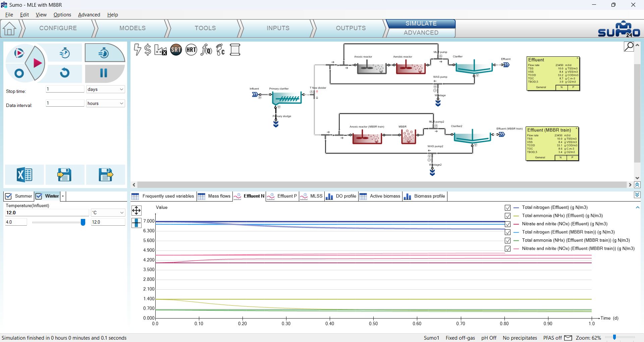Click the Data interval value field

coord(65,103)
